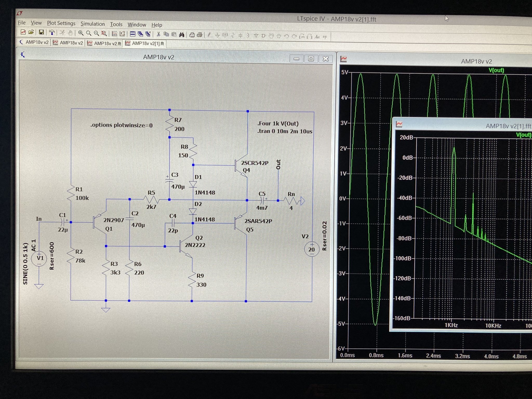Screen dimensions: 532x399
Task: Click the Run simulation running-man icon
Action: (62, 33)
